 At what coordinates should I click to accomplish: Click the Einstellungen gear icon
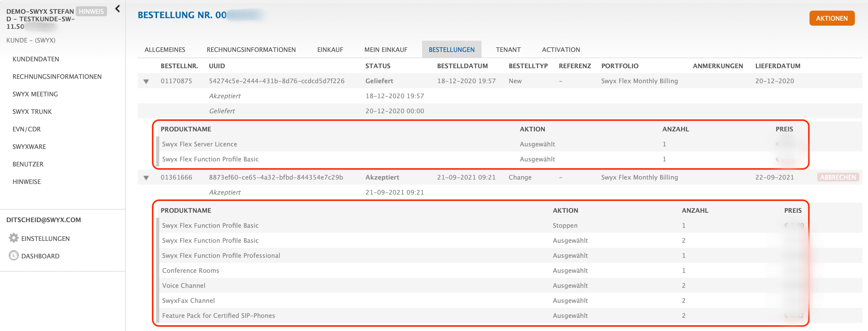[13, 238]
